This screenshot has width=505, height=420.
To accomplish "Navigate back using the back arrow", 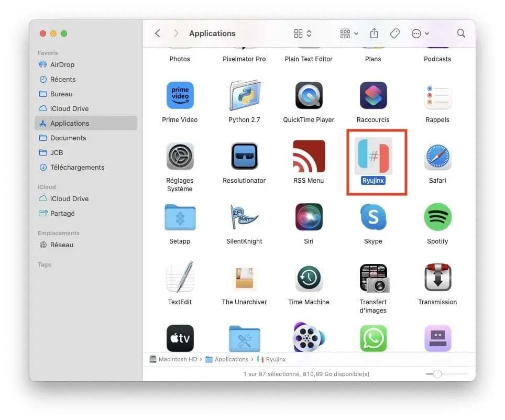I will pos(158,33).
